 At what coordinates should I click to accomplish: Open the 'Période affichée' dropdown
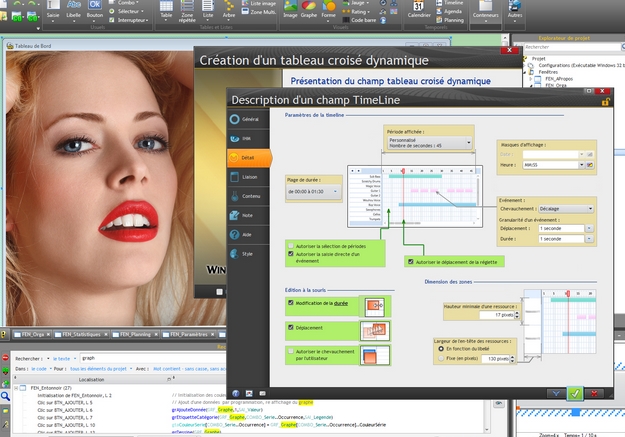click(x=428, y=143)
